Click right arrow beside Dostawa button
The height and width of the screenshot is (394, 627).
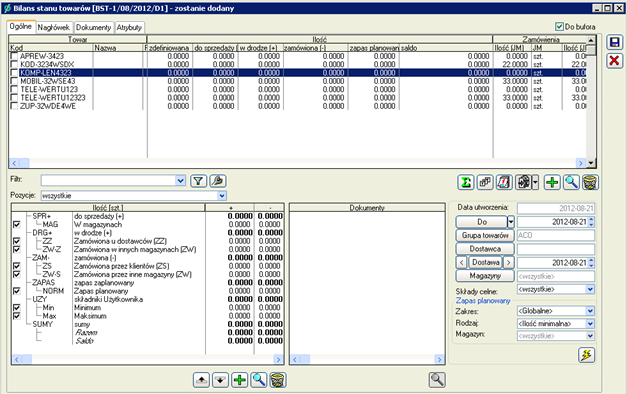click(508, 262)
